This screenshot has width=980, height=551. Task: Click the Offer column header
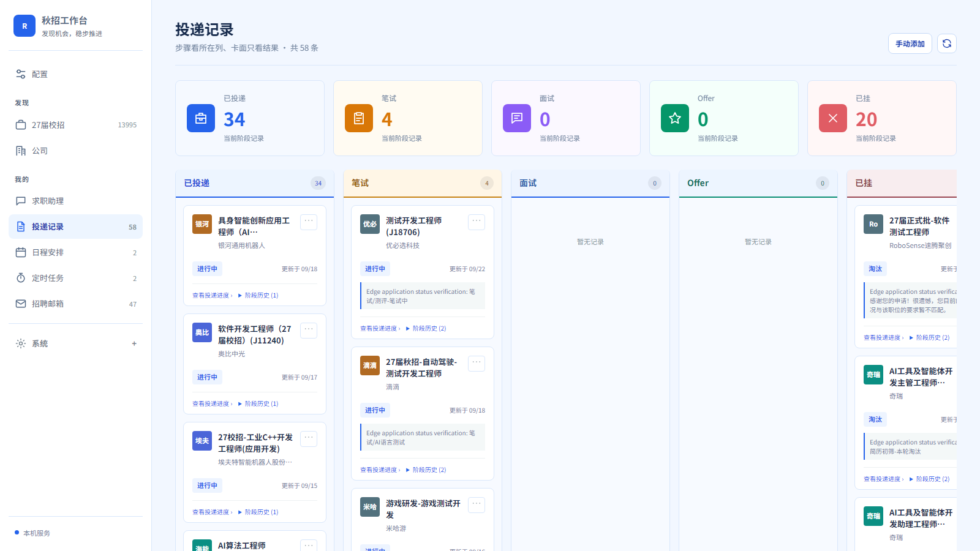pyautogui.click(x=758, y=183)
